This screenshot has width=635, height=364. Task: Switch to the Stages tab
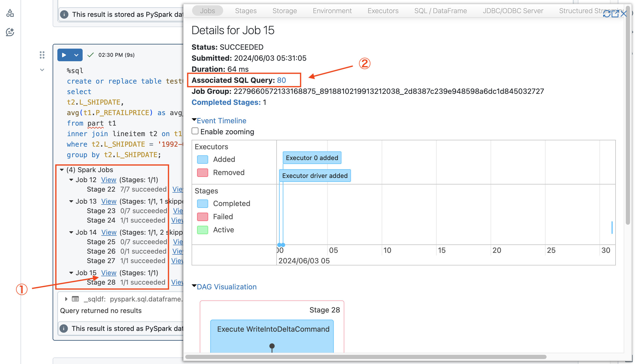pos(246,11)
